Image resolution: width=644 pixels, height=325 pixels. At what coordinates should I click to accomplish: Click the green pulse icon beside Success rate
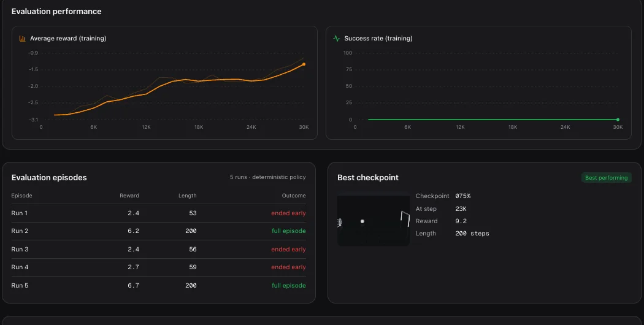coord(336,39)
